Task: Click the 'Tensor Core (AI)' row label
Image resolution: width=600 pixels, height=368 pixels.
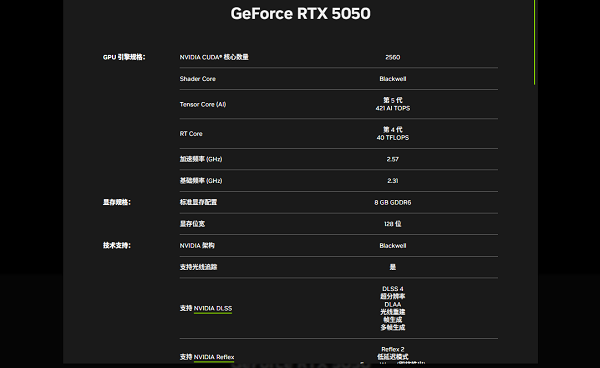Action: pyautogui.click(x=203, y=104)
